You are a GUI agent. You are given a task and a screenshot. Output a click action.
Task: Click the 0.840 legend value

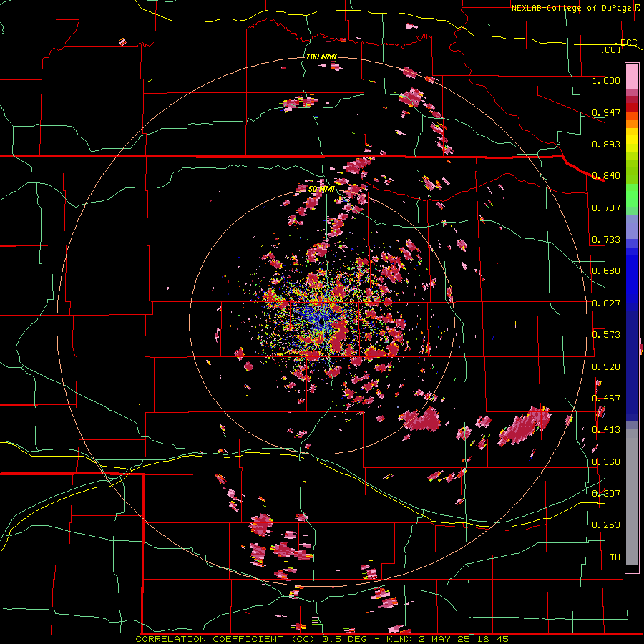[x=606, y=176]
